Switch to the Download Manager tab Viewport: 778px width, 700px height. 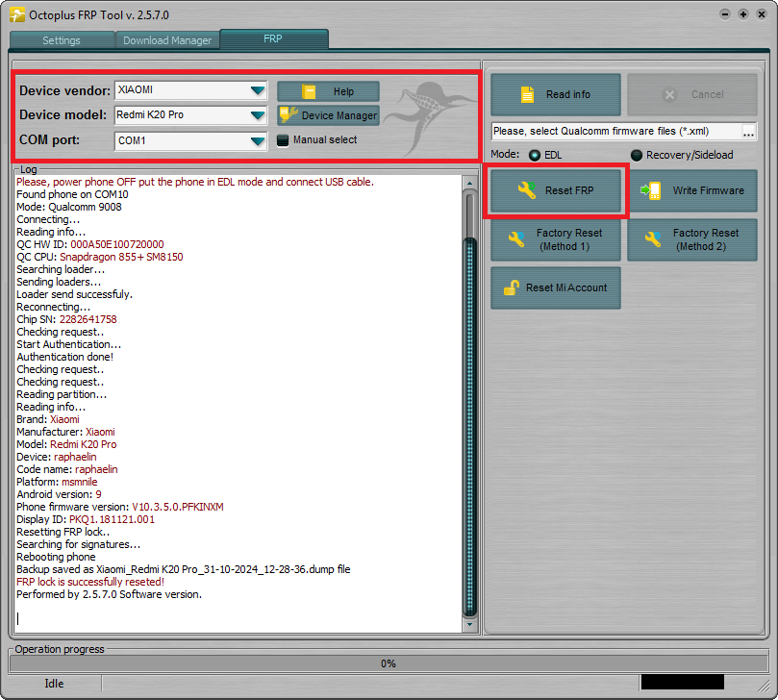(x=167, y=40)
